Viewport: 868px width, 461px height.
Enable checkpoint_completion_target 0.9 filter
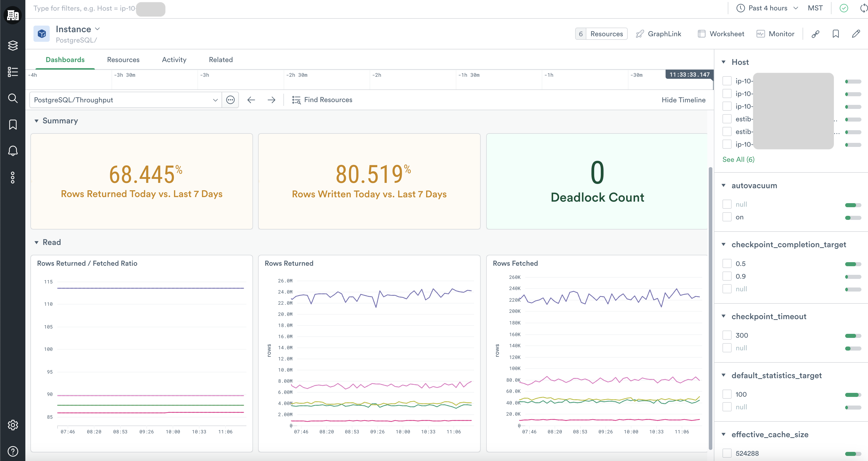point(727,276)
